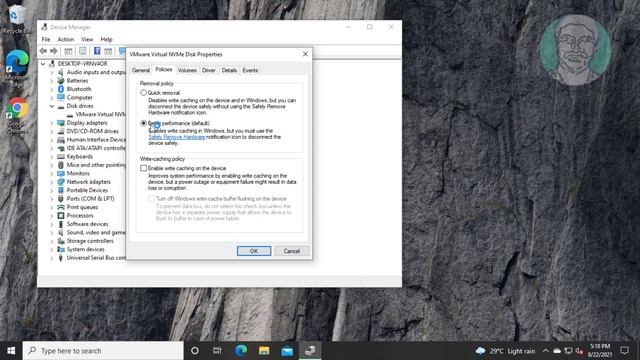Click the Display adapters icon
The image size is (640, 360).
click(61, 123)
